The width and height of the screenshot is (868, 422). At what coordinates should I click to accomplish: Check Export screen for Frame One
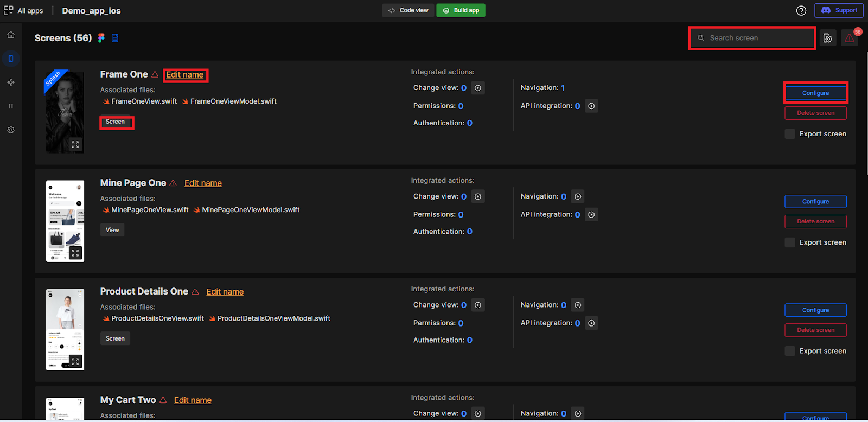790,134
